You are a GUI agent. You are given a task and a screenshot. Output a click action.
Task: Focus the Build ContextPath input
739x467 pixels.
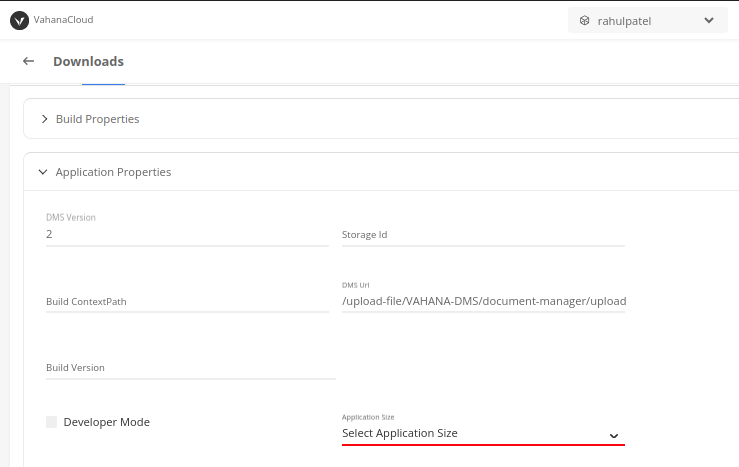click(187, 302)
